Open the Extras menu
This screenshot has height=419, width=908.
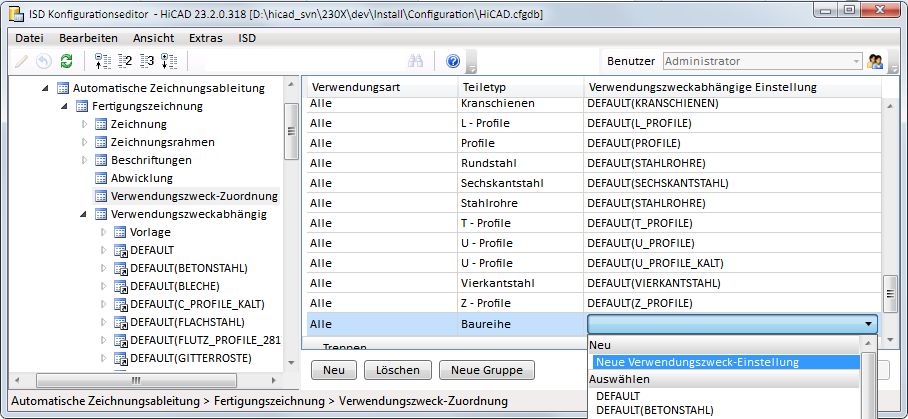click(206, 38)
